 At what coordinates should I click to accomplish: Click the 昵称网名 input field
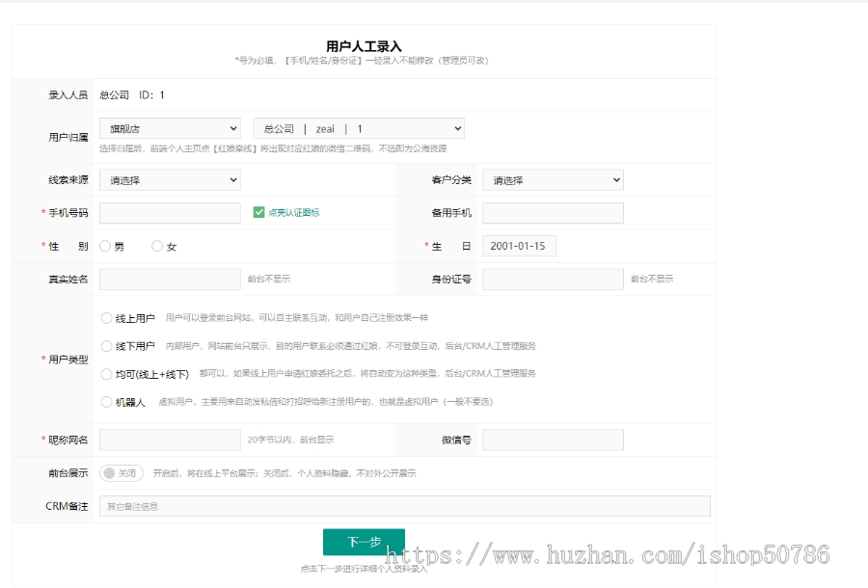point(170,440)
